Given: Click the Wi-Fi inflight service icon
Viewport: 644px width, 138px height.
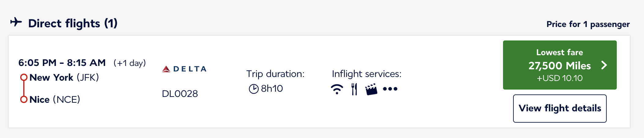Looking at the screenshot, I should click(x=337, y=89).
